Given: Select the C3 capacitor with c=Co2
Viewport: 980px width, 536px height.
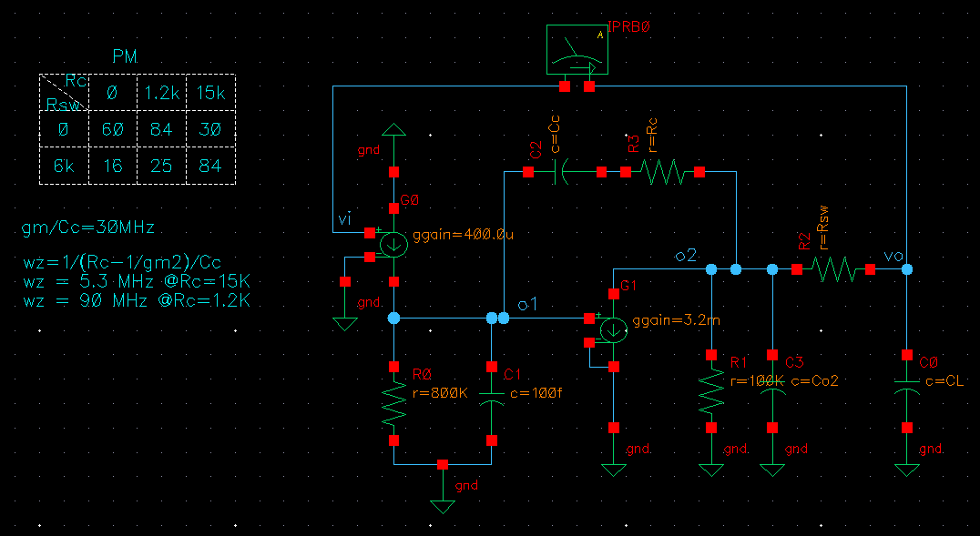Looking at the screenshot, I should pyautogui.click(x=772, y=391).
